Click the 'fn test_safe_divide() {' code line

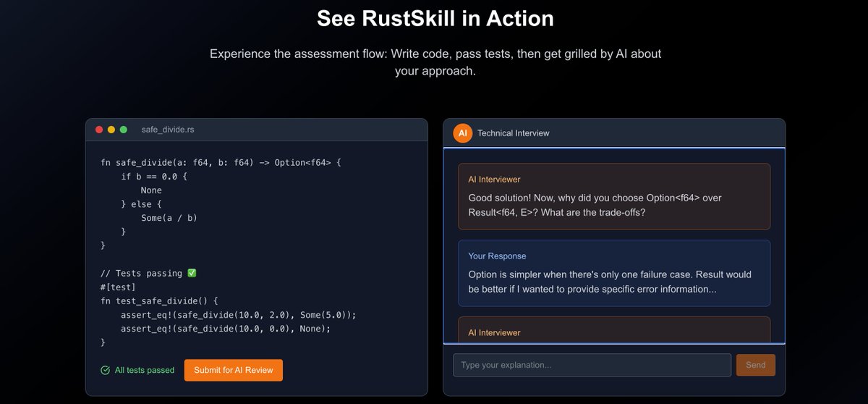[159, 300]
